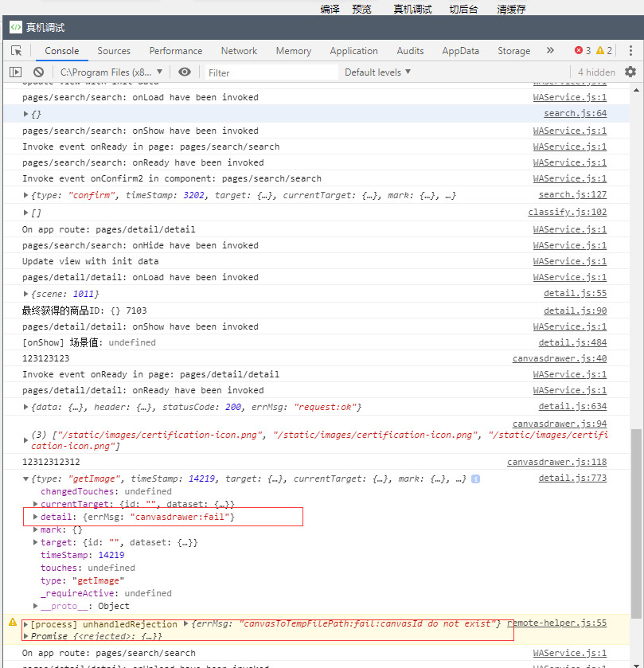Expand the canvasToTempFilePath errMsg object
The width and height of the screenshot is (644, 668).
tap(185, 623)
